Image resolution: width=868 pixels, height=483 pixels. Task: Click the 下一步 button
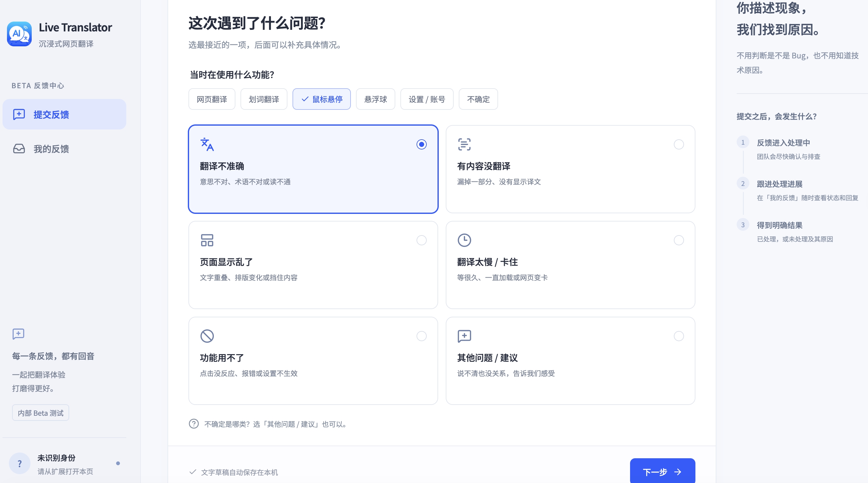click(x=662, y=472)
